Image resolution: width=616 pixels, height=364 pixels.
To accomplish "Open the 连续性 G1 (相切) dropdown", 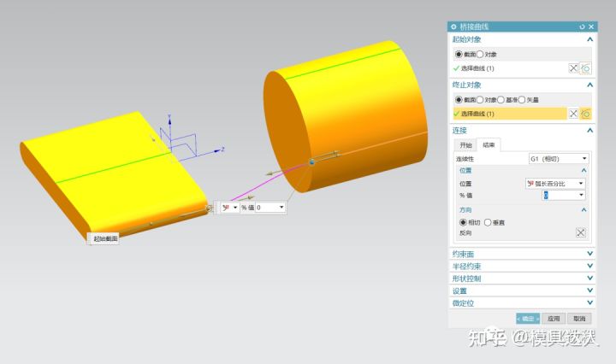I will 559,158.
